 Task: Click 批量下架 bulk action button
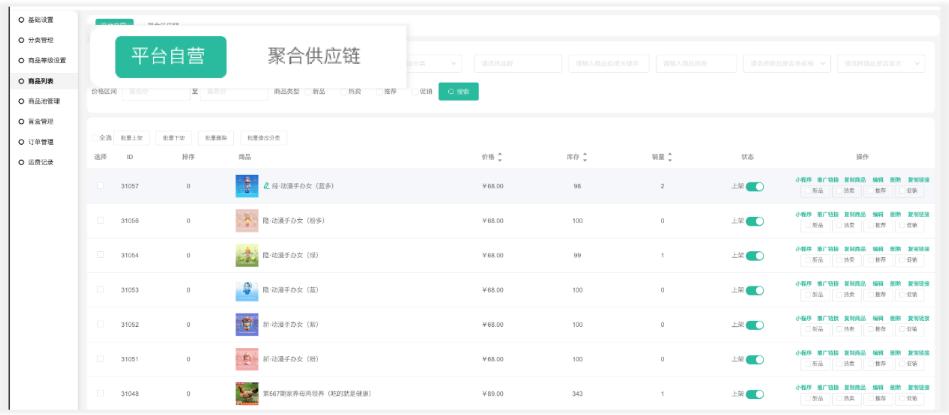[174, 138]
